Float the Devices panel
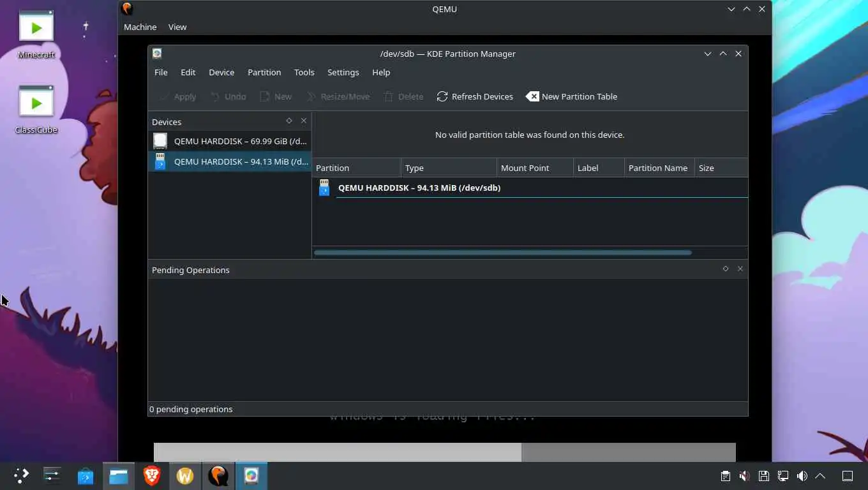868x490 pixels. click(x=289, y=121)
